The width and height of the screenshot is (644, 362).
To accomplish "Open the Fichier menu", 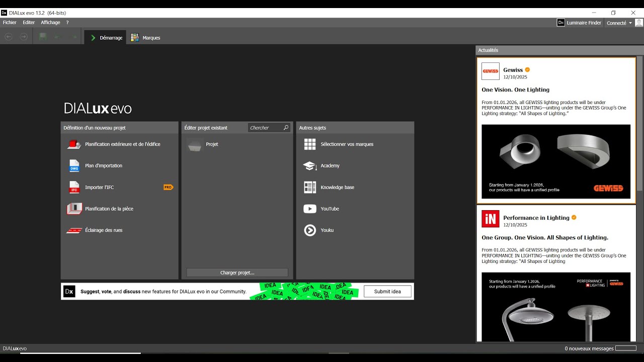I will pyautogui.click(x=10, y=23).
